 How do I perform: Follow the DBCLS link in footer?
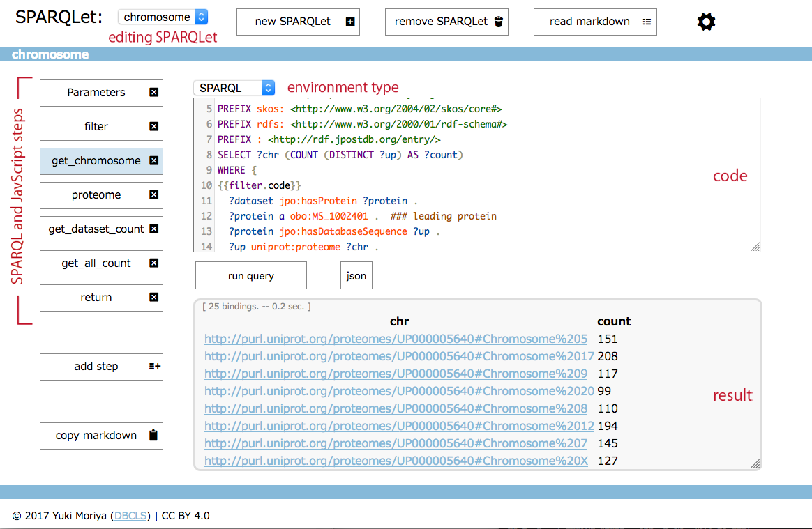tap(132, 516)
